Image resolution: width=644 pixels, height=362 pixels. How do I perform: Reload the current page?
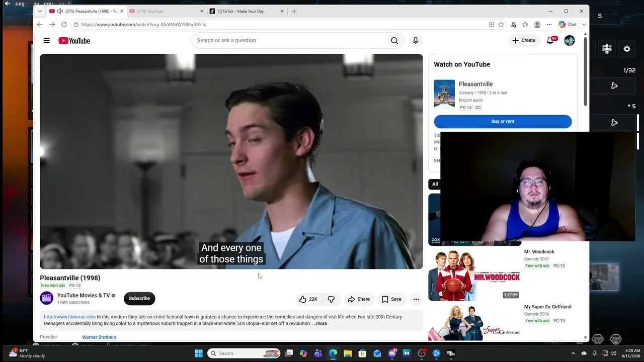point(64,25)
